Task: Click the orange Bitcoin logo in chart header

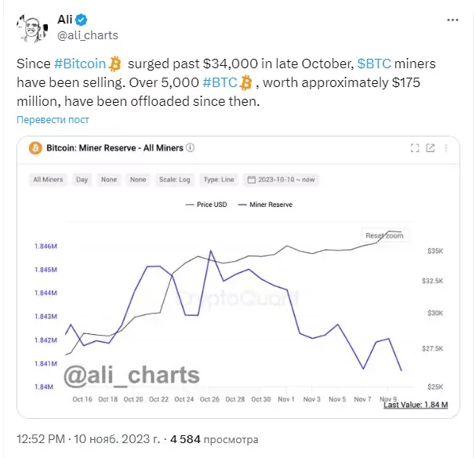Action: (x=35, y=148)
